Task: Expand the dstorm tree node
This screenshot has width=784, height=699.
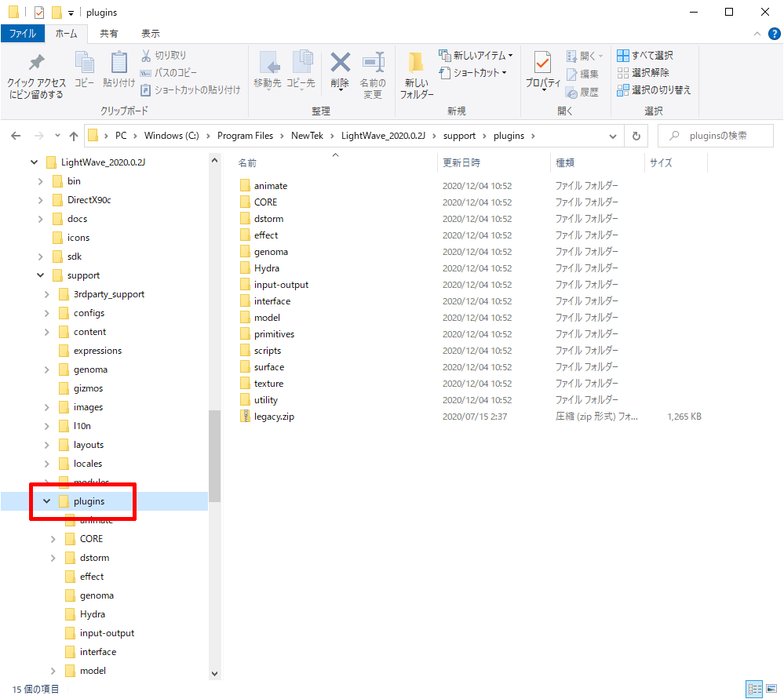Action: tap(53, 558)
